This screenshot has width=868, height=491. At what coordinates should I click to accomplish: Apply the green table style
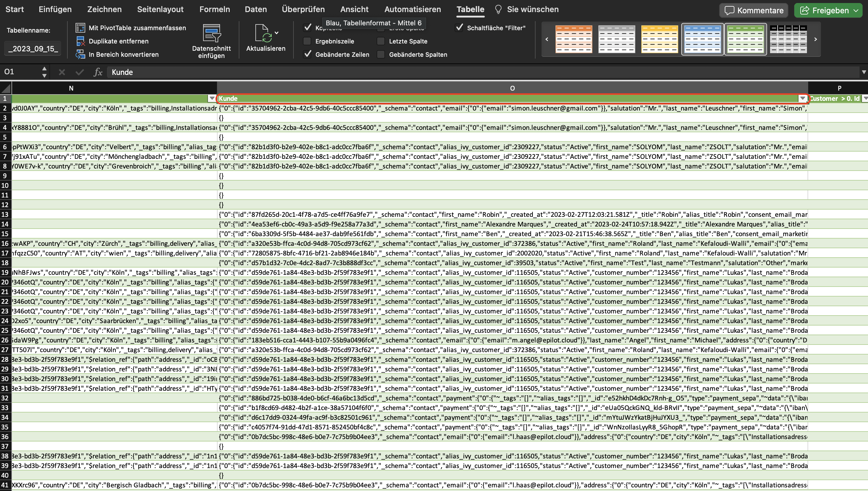point(745,39)
